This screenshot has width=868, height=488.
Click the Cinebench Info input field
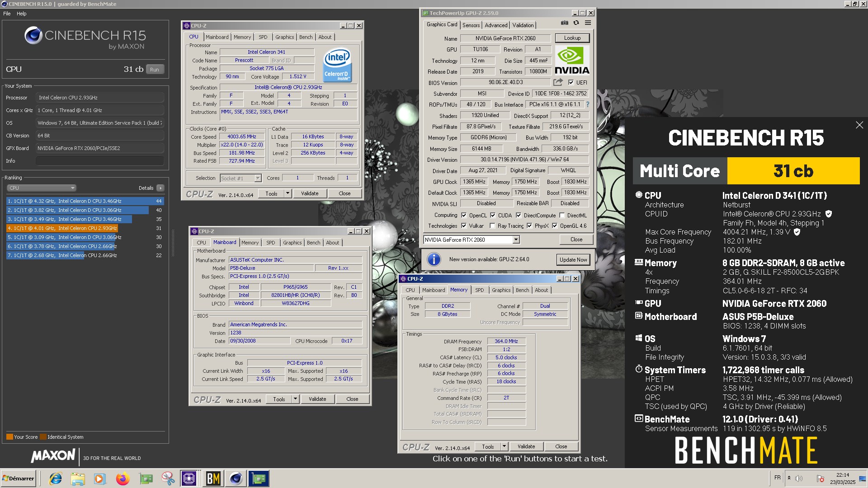tap(99, 161)
